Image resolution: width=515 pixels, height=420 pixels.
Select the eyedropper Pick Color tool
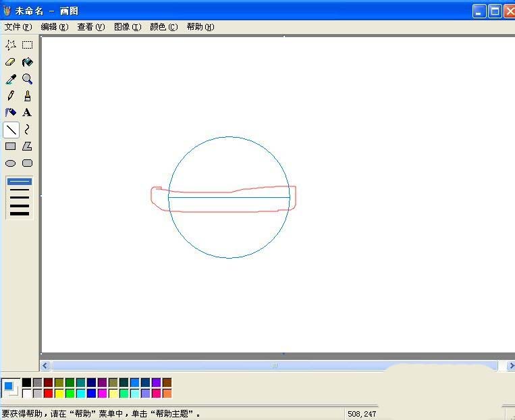click(11, 79)
